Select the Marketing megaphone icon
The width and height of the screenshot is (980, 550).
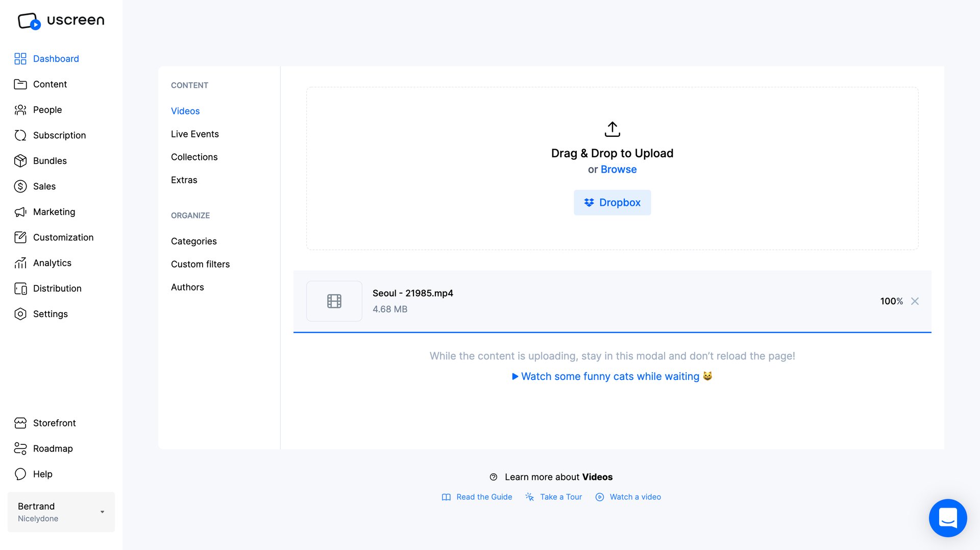point(20,212)
